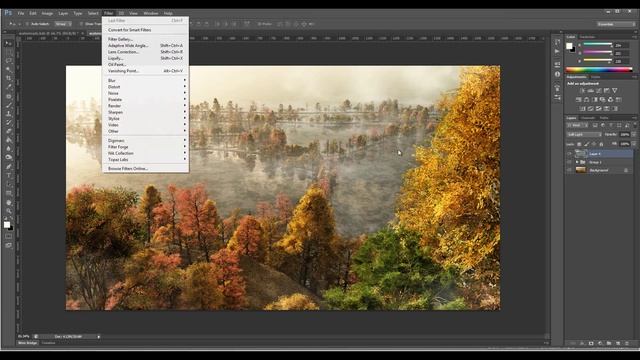Toggle lock all padlock icon

601,144
